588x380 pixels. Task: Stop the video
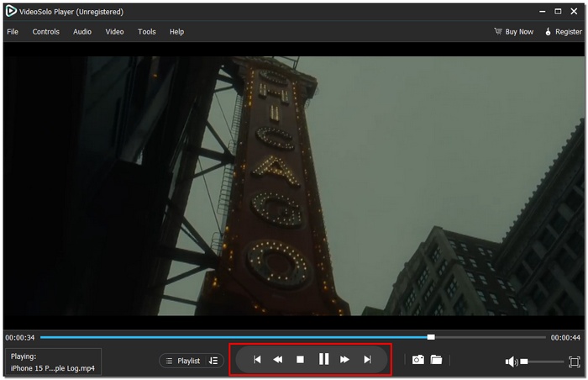tap(300, 360)
